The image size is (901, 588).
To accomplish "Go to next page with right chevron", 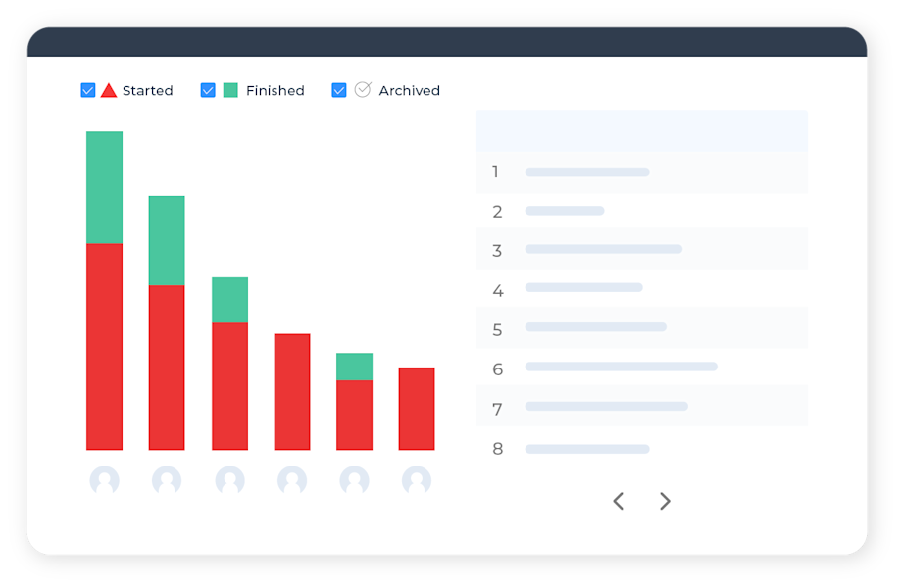I will point(665,502).
